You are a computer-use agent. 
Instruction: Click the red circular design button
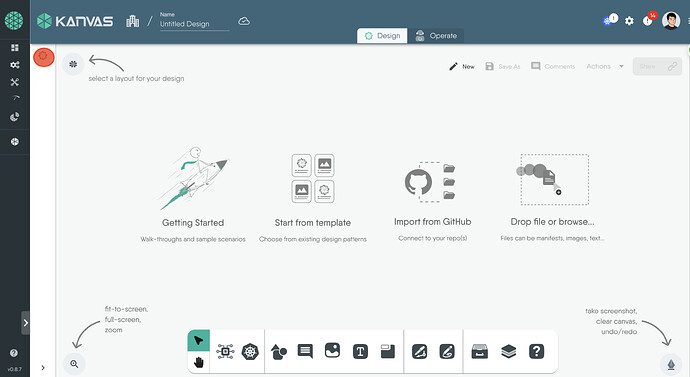(x=44, y=57)
